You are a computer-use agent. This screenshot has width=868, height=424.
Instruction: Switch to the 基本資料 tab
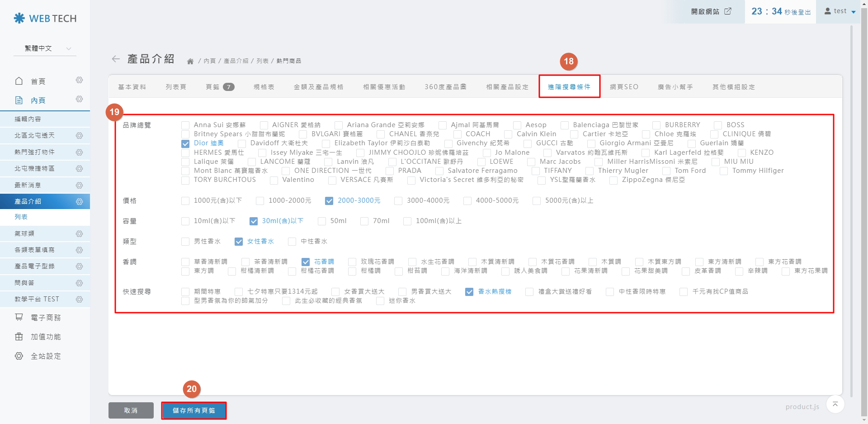[132, 87]
